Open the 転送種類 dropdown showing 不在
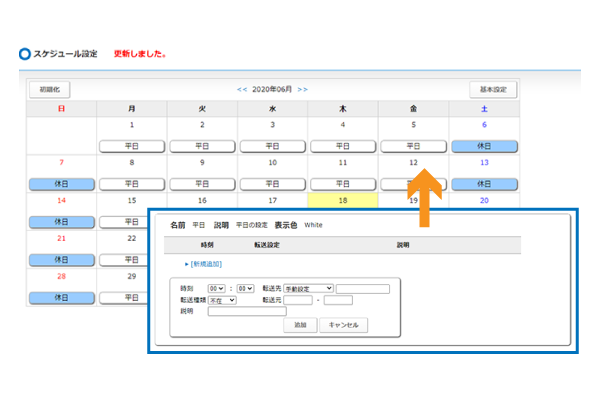 tap(222, 299)
